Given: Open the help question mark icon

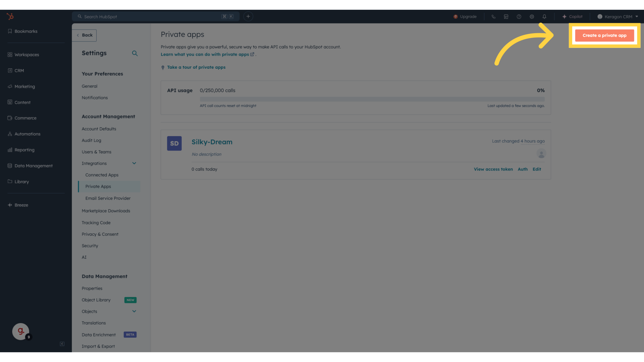Looking at the screenshot, I should click(x=519, y=16).
